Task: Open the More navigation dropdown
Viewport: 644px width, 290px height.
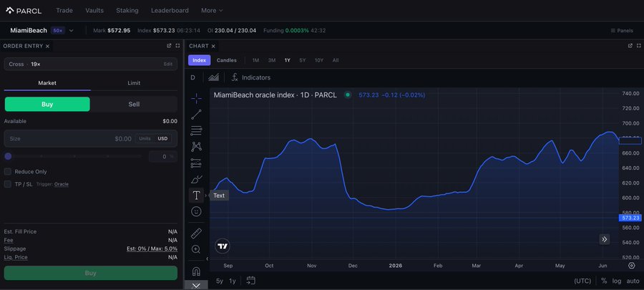Action: (212, 11)
